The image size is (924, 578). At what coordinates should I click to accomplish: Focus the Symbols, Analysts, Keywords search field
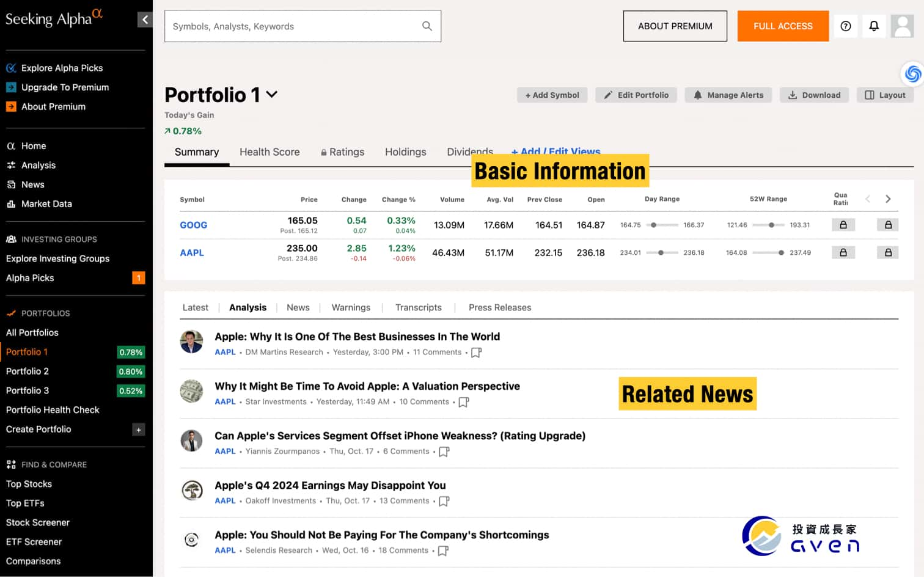(302, 26)
